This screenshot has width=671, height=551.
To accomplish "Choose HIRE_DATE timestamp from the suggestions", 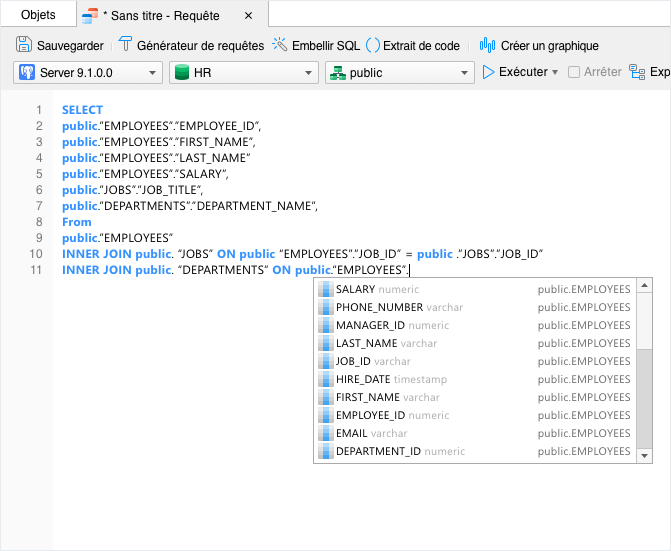I will tap(475, 379).
